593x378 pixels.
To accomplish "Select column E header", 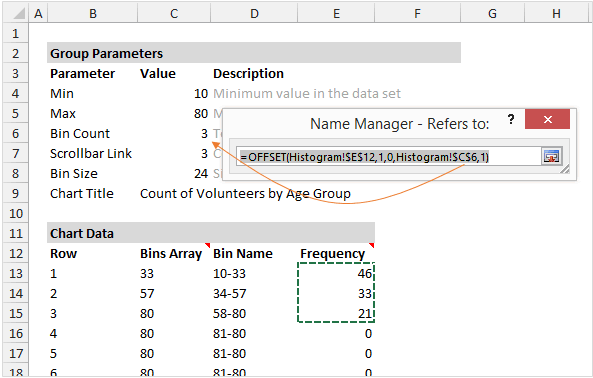I will [336, 14].
